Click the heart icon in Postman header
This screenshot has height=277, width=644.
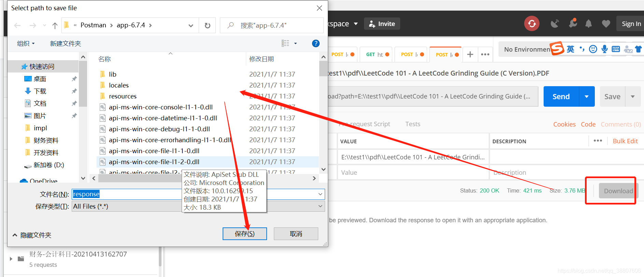point(606,24)
